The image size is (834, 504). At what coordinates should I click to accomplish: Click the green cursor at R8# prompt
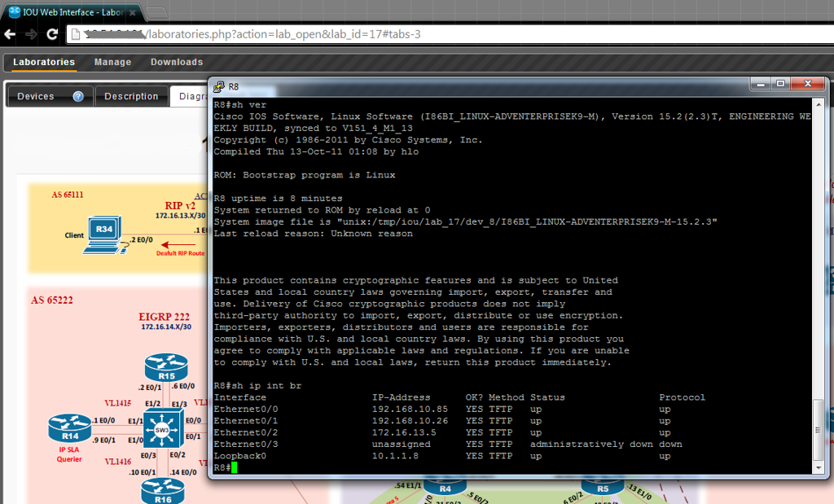(x=234, y=467)
